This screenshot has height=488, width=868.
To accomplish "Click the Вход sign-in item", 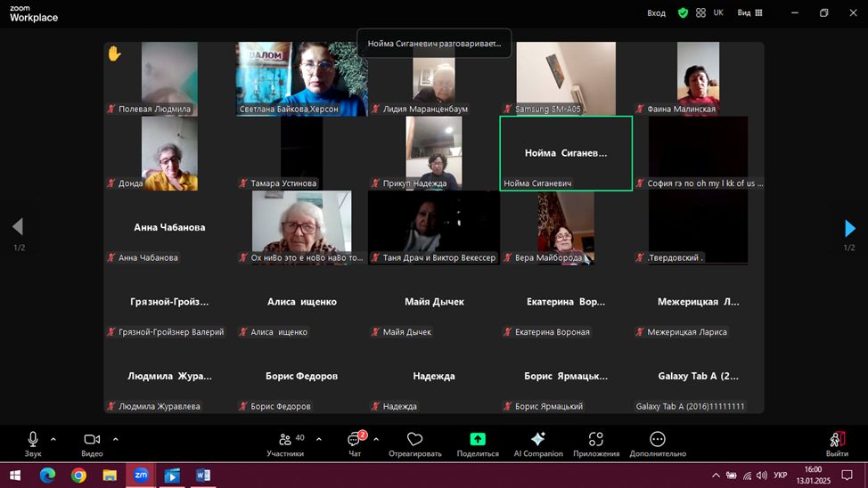I will click(x=656, y=13).
